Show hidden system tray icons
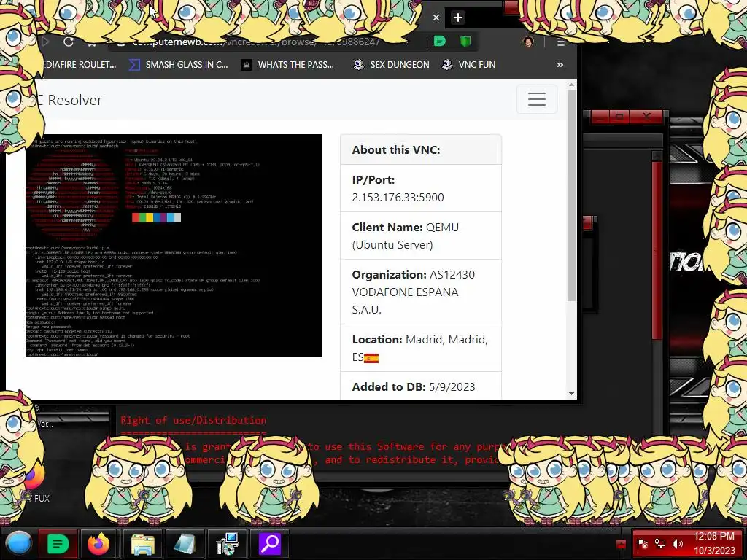The height and width of the screenshot is (560, 747). click(x=621, y=544)
